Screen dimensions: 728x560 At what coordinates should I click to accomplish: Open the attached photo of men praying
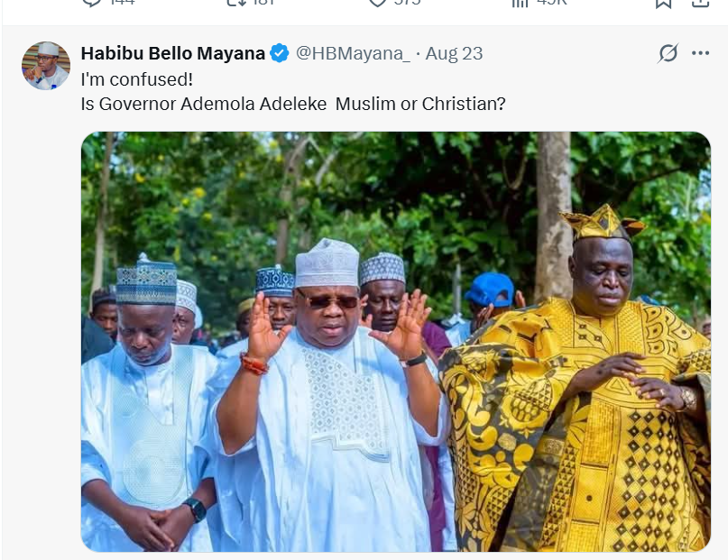coord(395,342)
